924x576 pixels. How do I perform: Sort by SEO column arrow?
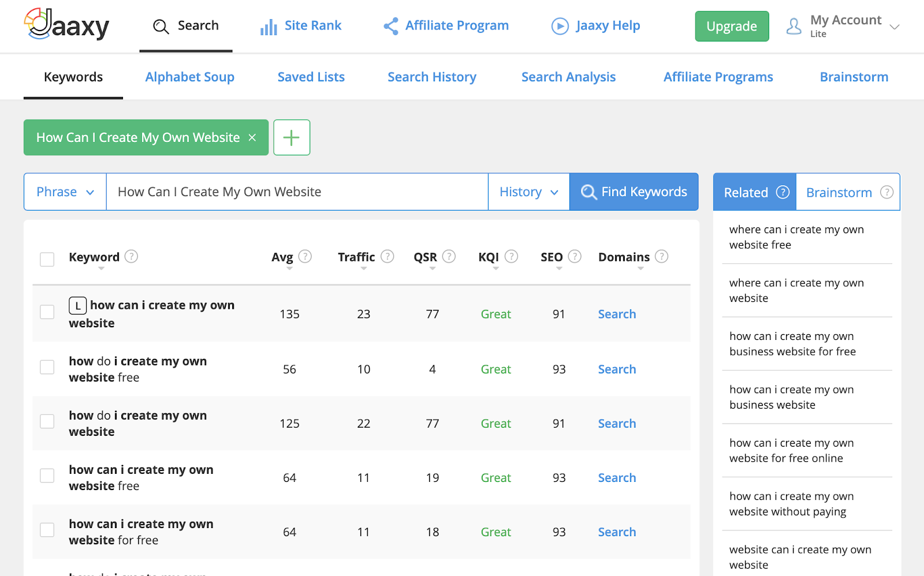[x=558, y=268]
